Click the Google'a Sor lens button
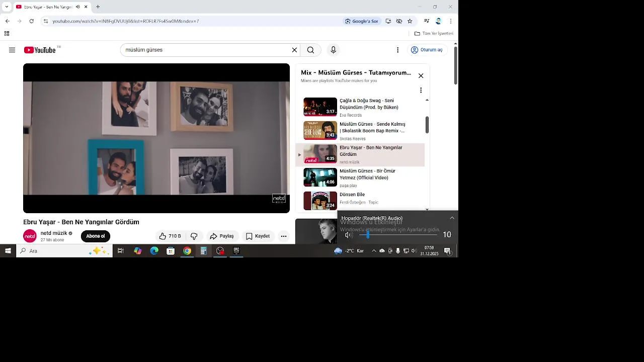 pos(362,21)
